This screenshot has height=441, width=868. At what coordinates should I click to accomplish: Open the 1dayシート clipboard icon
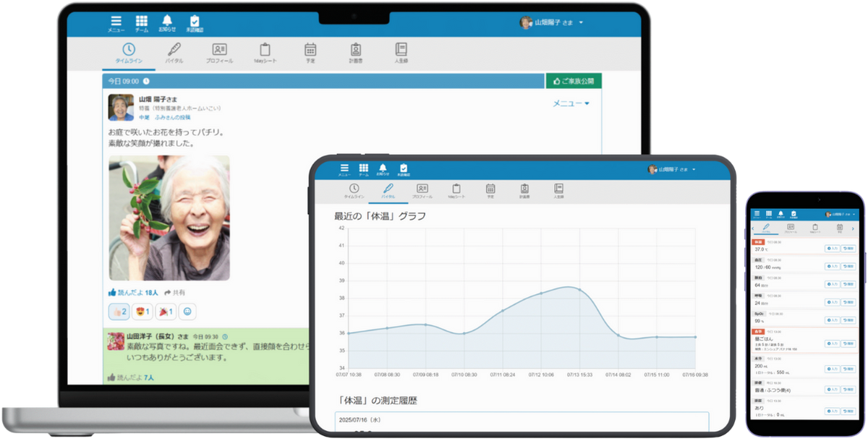coord(265,51)
